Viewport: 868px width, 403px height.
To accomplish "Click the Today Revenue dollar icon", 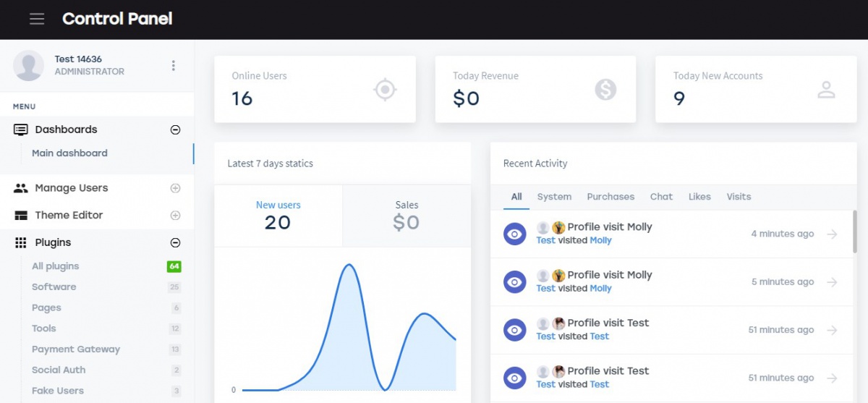I will coord(605,90).
